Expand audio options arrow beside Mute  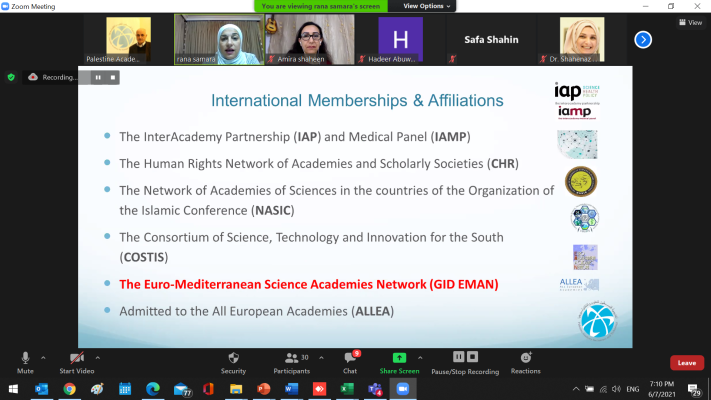42,356
